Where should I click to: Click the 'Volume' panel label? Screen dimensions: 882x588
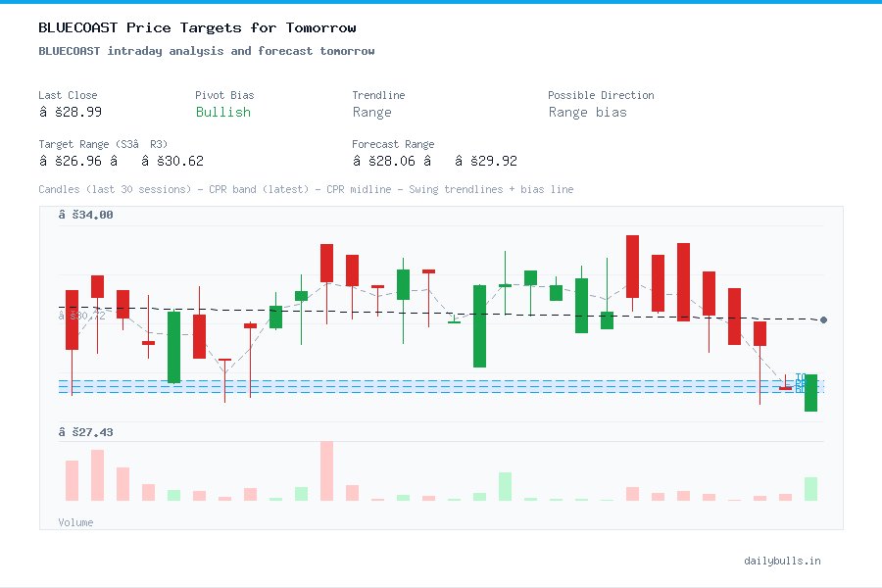[75, 522]
